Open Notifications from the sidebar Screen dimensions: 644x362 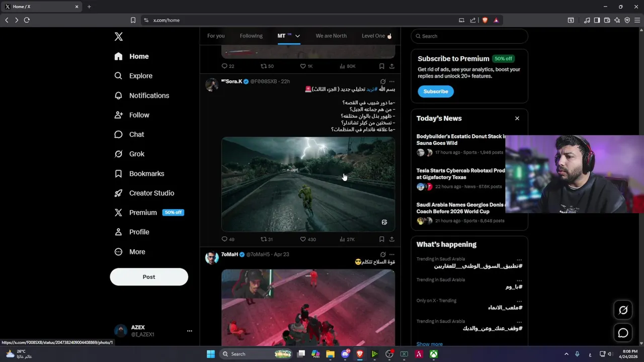click(x=142, y=96)
